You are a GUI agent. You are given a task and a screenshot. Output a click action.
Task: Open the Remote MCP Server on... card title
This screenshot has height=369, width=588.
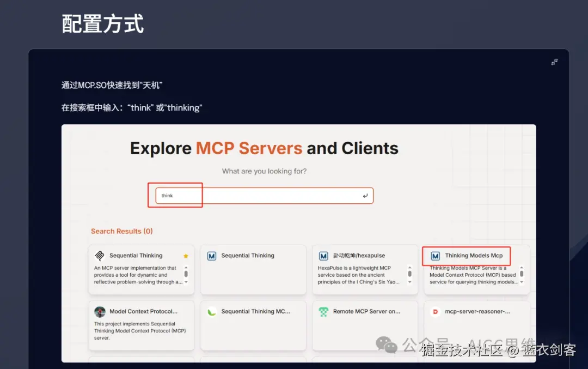[366, 311]
